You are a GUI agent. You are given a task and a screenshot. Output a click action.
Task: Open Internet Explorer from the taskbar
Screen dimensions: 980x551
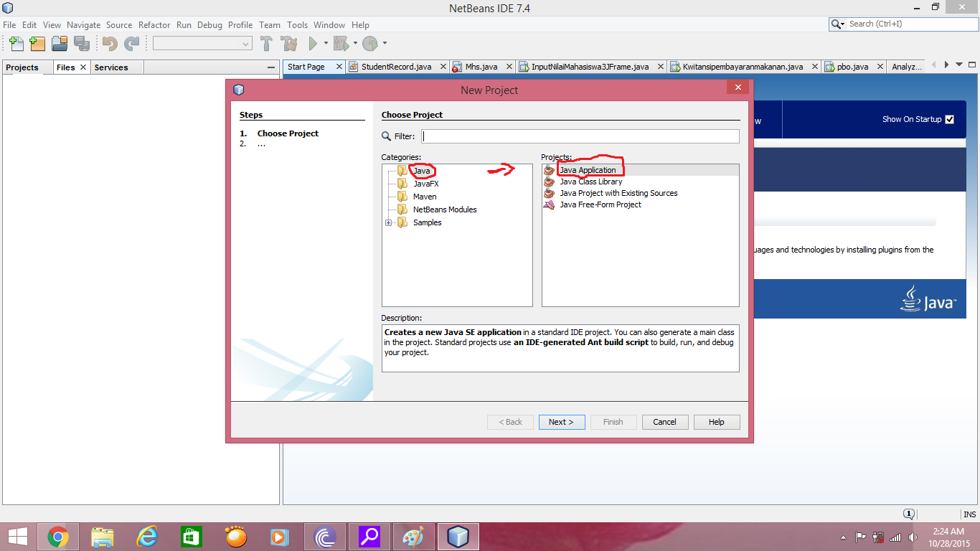click(x=147, y=537)
